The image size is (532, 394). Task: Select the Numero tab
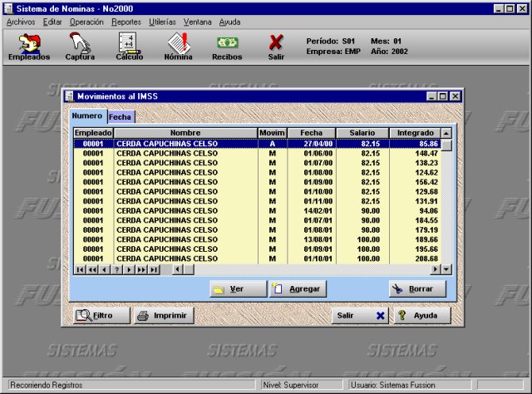(x=87, y=116)
